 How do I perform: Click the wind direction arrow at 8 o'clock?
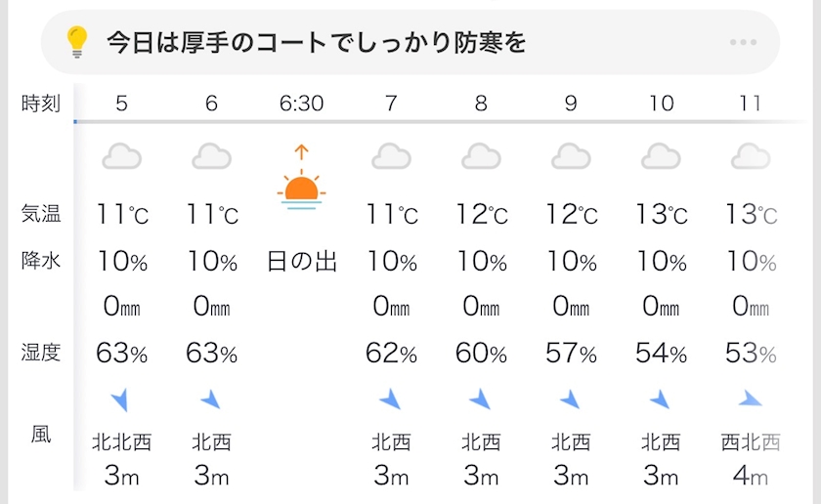click(x=480, y=399)
